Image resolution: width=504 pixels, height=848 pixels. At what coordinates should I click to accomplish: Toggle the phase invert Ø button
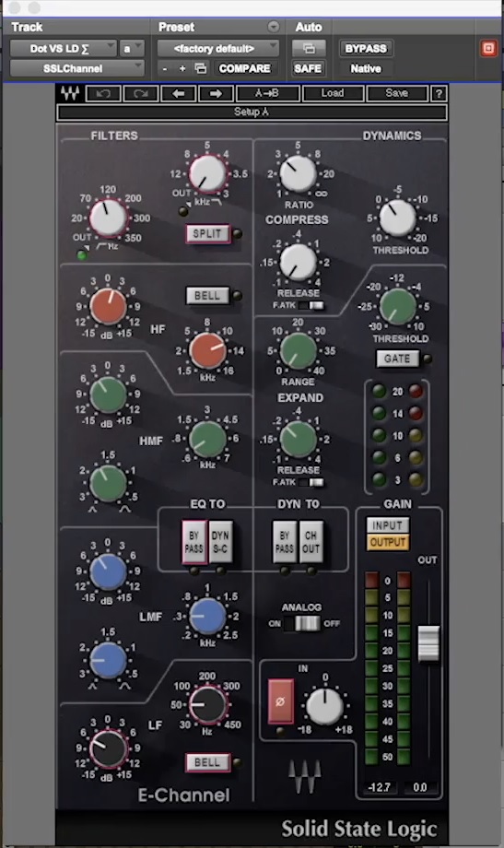[281, 701]
